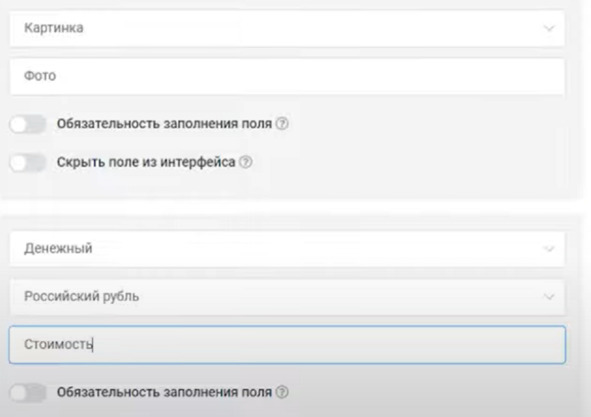Enable lower Обязательность заполнения поля switch under Стоимость
The image size is (591, 417).
point(28,393)
